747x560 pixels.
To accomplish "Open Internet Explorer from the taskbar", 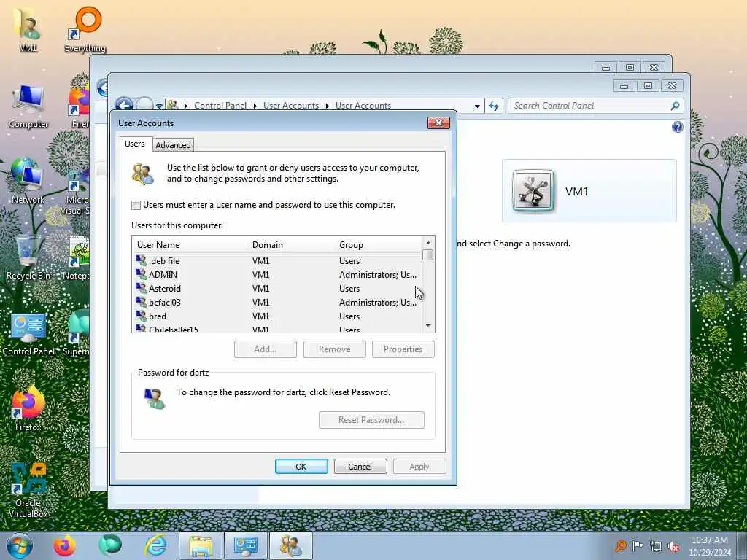I will click(156, 545).
